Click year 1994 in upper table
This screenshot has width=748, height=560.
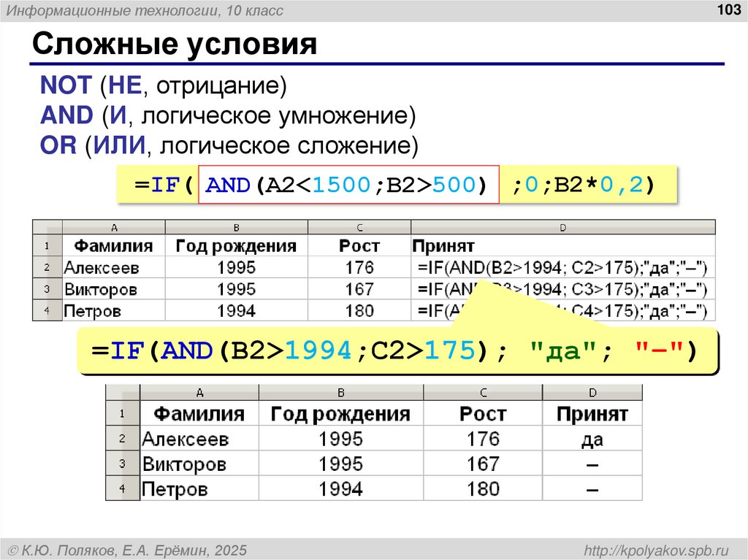click(237, 310)
